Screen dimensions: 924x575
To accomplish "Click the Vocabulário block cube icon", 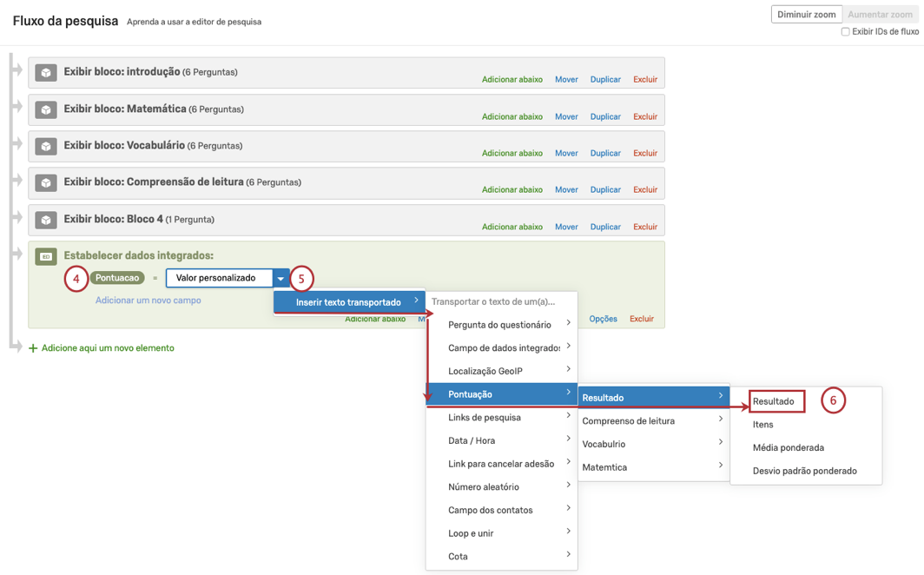I will click(46, 146).
